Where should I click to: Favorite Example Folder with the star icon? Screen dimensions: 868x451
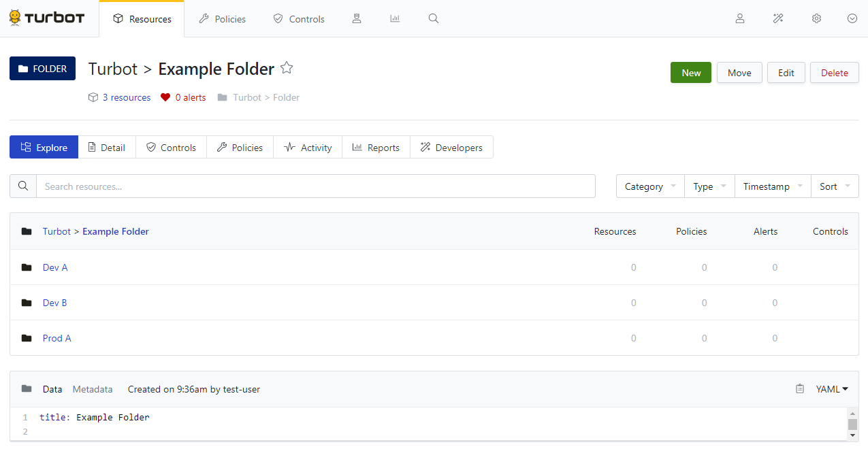coord(287,68)
